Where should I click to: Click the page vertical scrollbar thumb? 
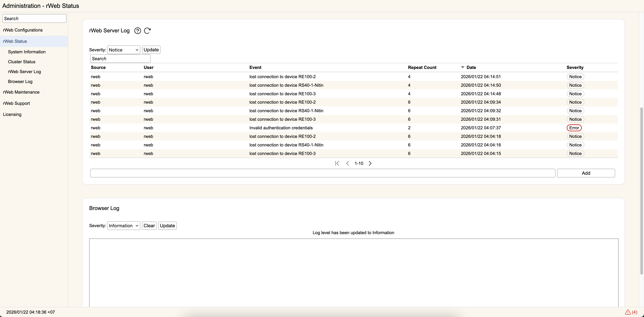pos(641,191)
